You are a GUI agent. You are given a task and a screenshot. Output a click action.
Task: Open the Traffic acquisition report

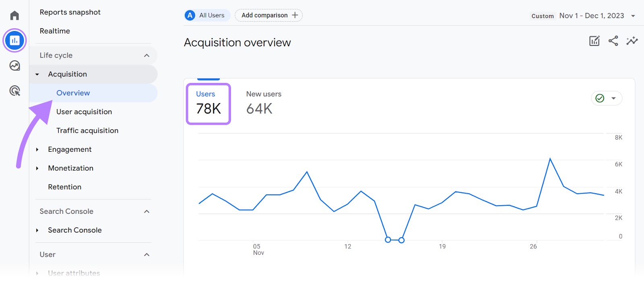tap(87, 130)
